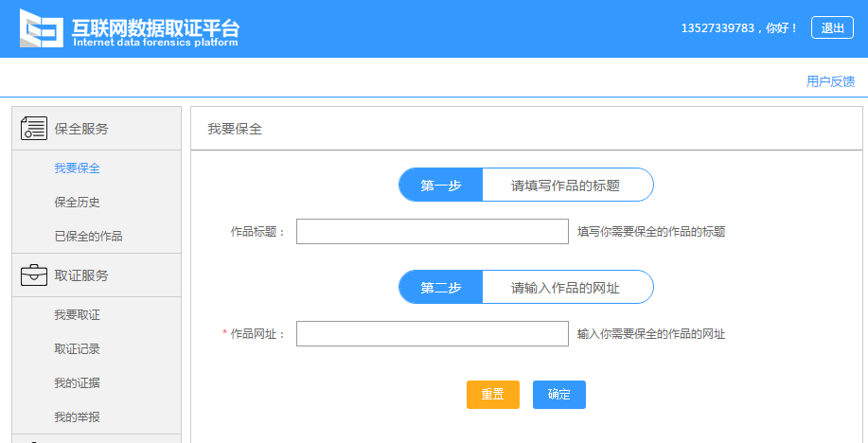Open 取证记录 in the sidebar

click(x=77, y=349)
